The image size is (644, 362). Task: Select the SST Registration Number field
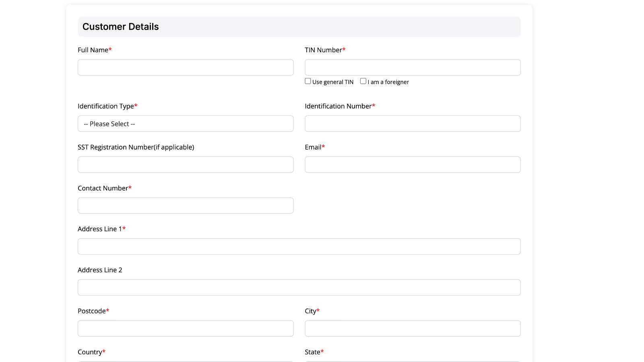[186, 165]
